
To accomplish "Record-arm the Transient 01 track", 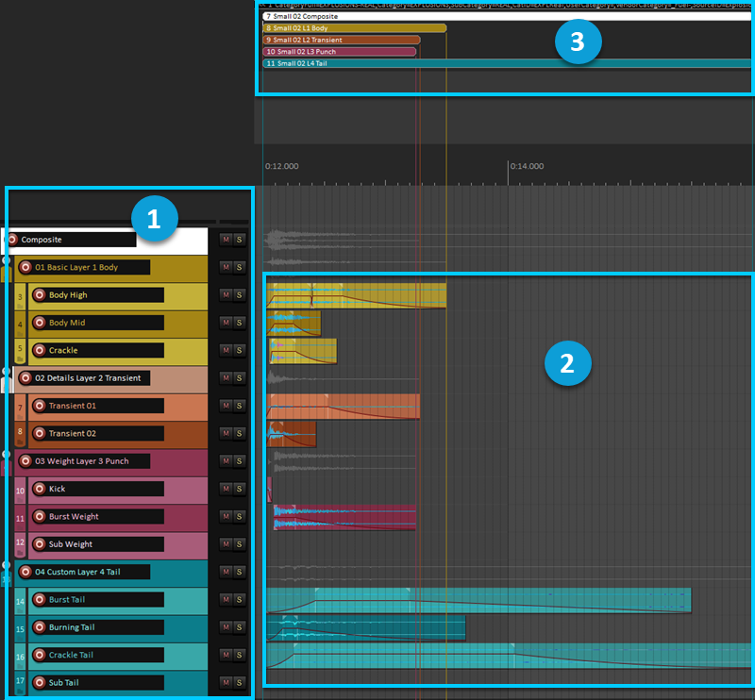I will click(x=40, y=406).
